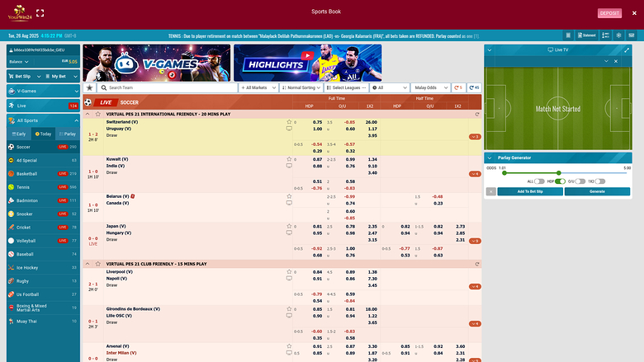The image size is (644, 362).
Task: Switch to the Early tab
Action: [x=19, y=134]
